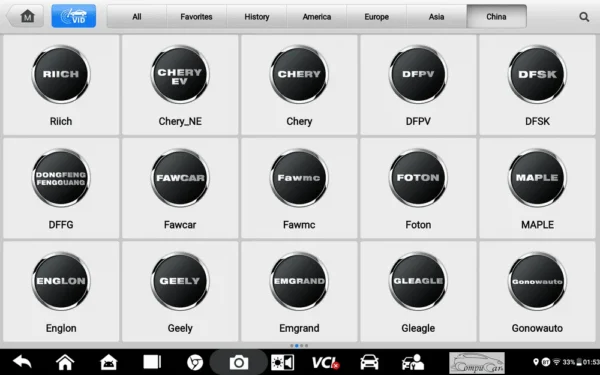Screen dimensions: 600x375
Task: Select the Europe tab
Action: click(x=377, y=17)
